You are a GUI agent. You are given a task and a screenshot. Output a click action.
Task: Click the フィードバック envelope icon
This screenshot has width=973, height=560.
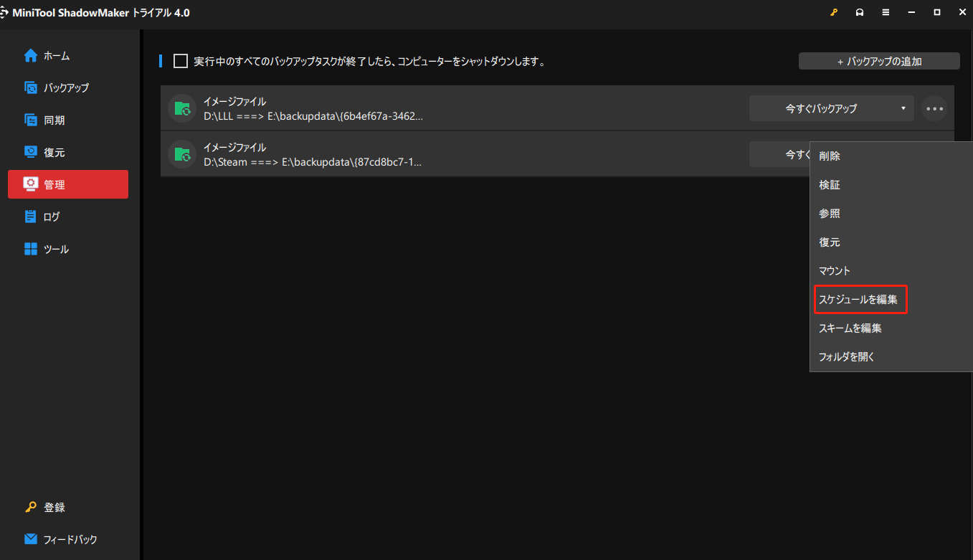pyautogui.click(x=30, y=539)
